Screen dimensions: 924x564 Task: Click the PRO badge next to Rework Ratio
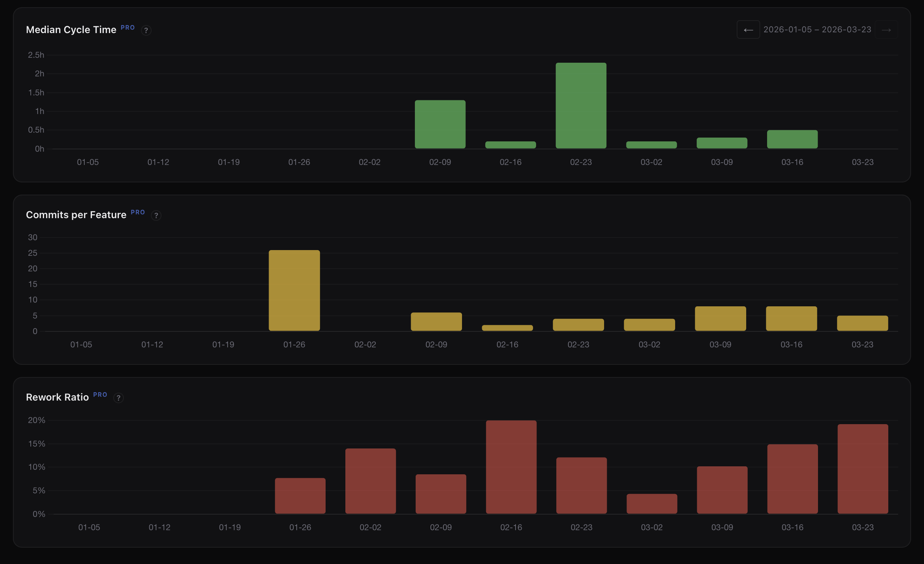pos(100,395)
